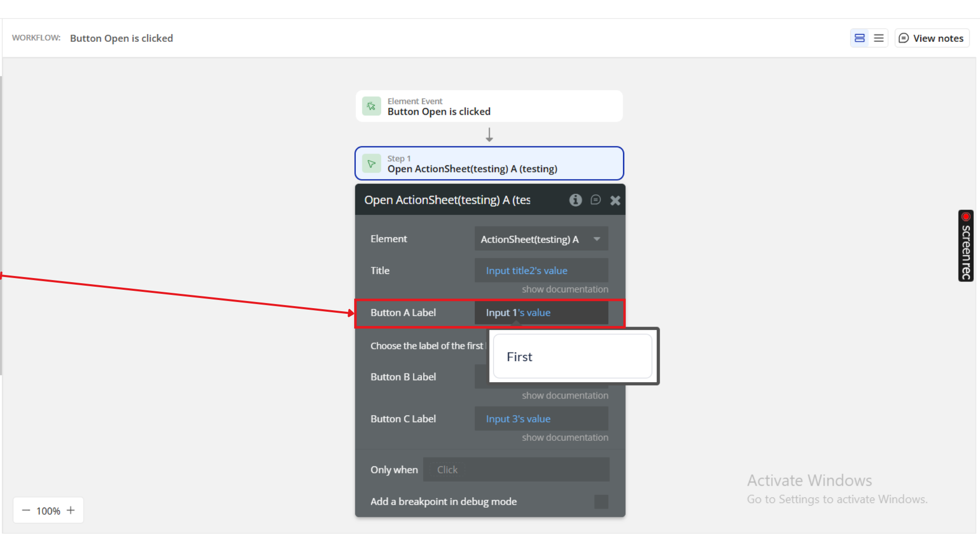Viewport: 980px width, 551px height.
Task: Select the Button Open is clicked event block
Action: (489, 106)
